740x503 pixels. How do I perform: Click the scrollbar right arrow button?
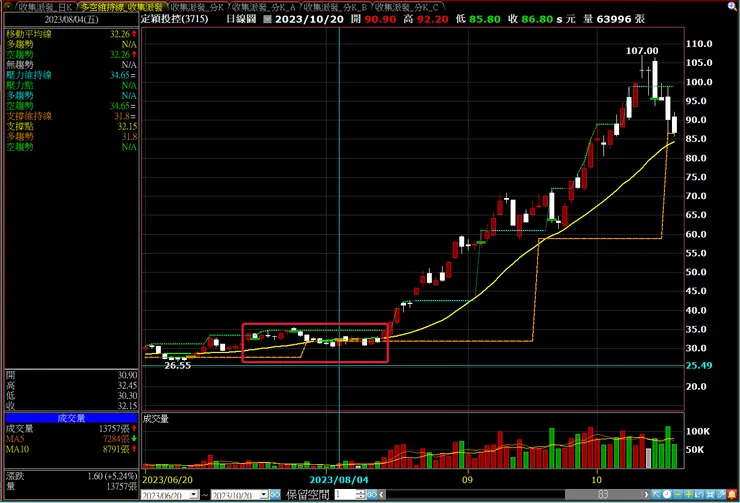[x=646, y=495]
